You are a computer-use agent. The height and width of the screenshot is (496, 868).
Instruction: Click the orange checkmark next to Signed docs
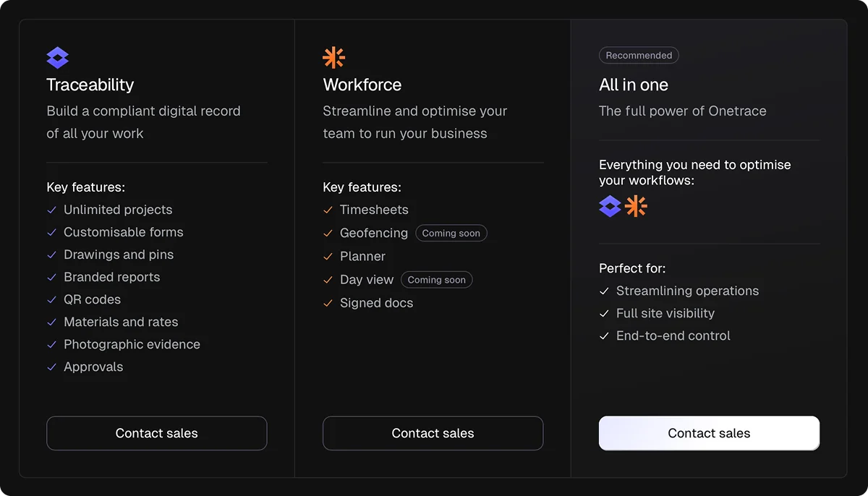tap(328, 303)
